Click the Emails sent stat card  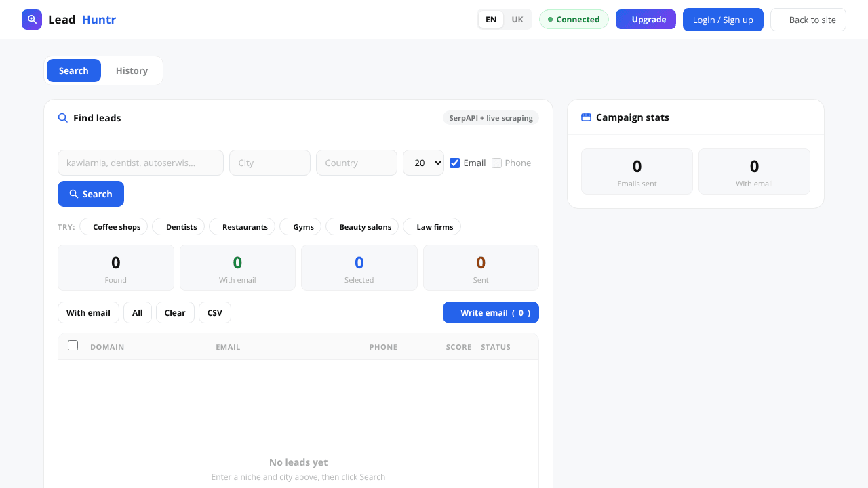click(x=637, y=171)
